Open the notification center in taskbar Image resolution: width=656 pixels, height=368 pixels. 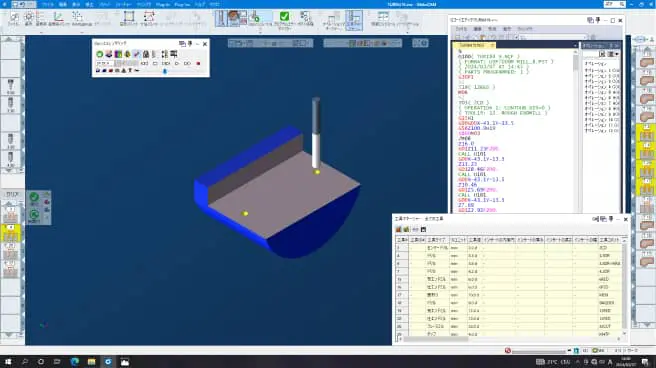[645, 362]
